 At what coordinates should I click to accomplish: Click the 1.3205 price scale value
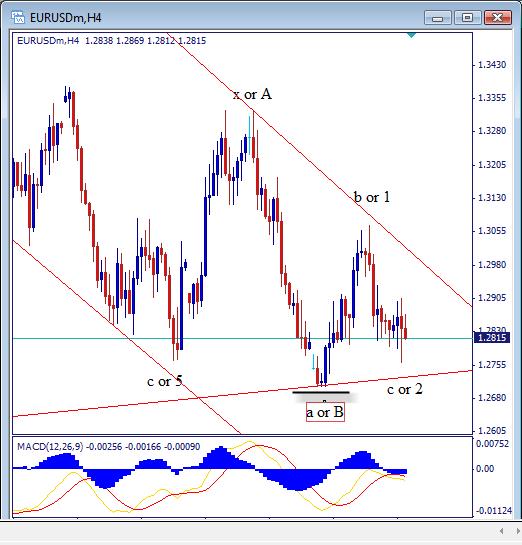[x=492, y=164]
